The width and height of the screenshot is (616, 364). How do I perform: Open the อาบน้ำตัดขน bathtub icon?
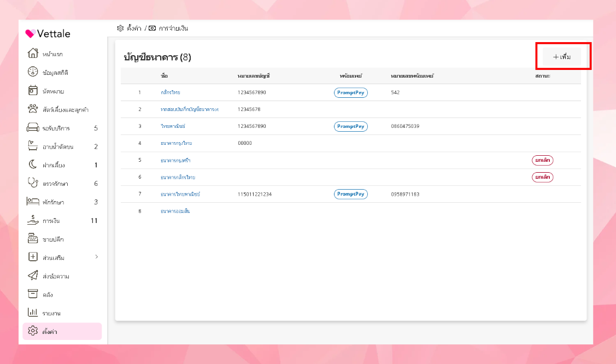click(x=33, y=146)
